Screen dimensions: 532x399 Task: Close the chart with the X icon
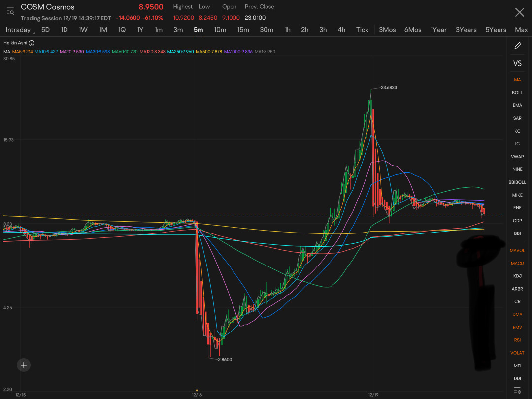520,12
